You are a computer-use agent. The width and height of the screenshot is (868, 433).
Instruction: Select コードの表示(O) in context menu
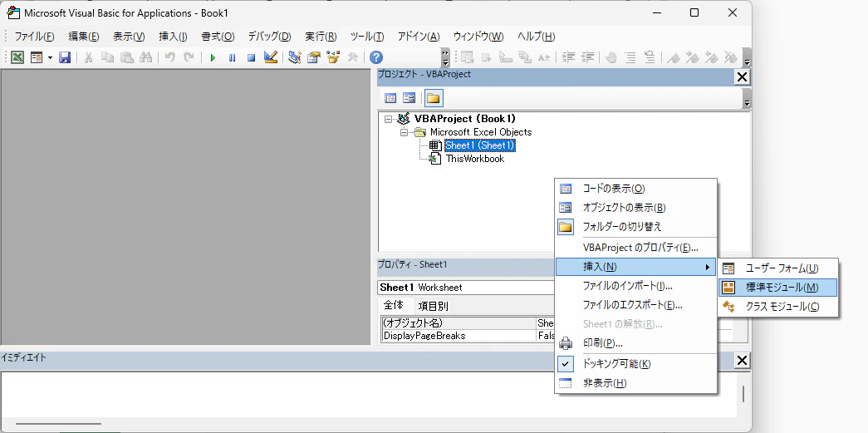(x=635, y=189)
